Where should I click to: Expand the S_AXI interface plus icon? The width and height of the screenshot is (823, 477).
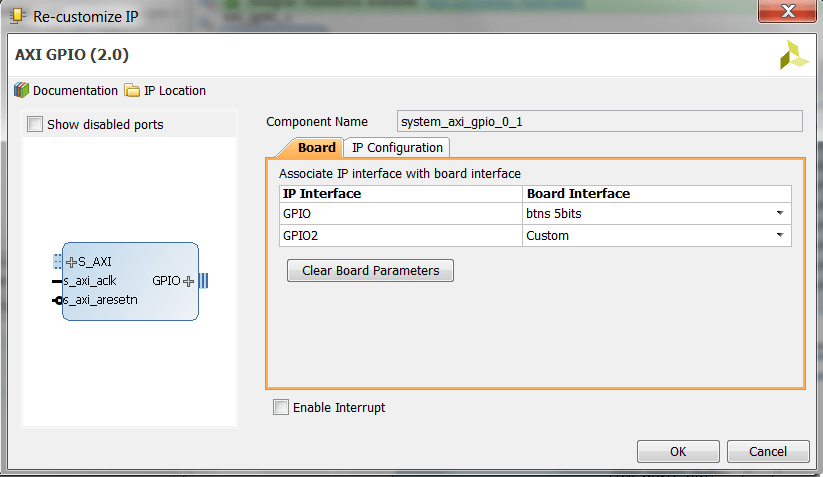pyautogui.click(x=71, y=262)
